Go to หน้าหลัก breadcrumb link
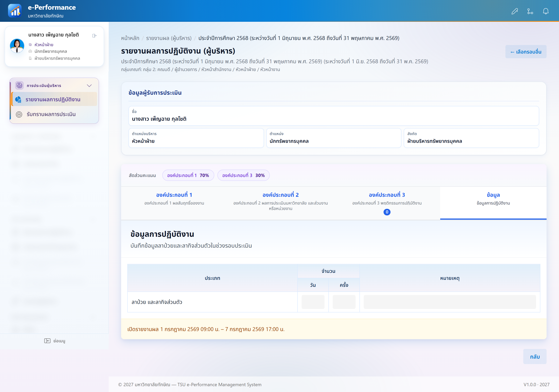Image resolution: width=559 pixels, height=392 pixels. point(130,38)
